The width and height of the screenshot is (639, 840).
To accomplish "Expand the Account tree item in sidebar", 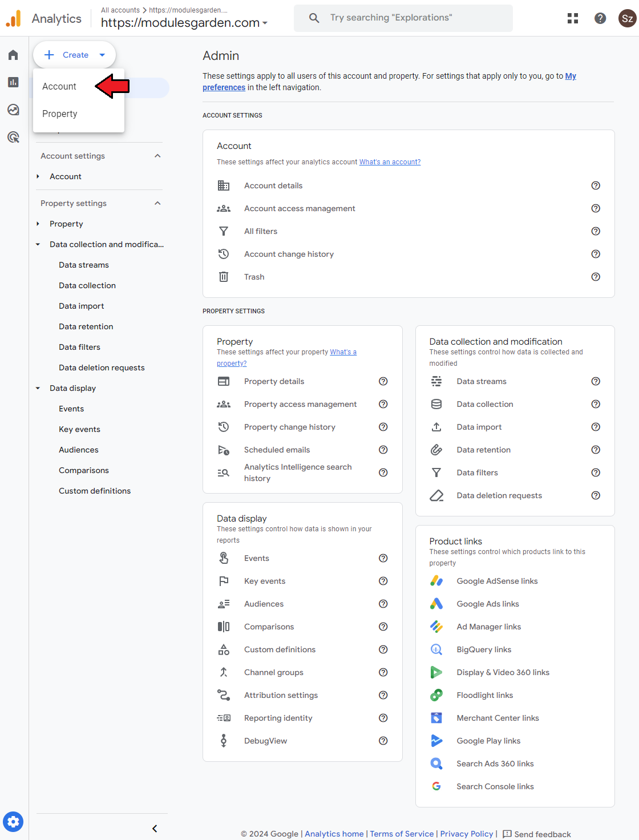I will (x=38, y=176).
